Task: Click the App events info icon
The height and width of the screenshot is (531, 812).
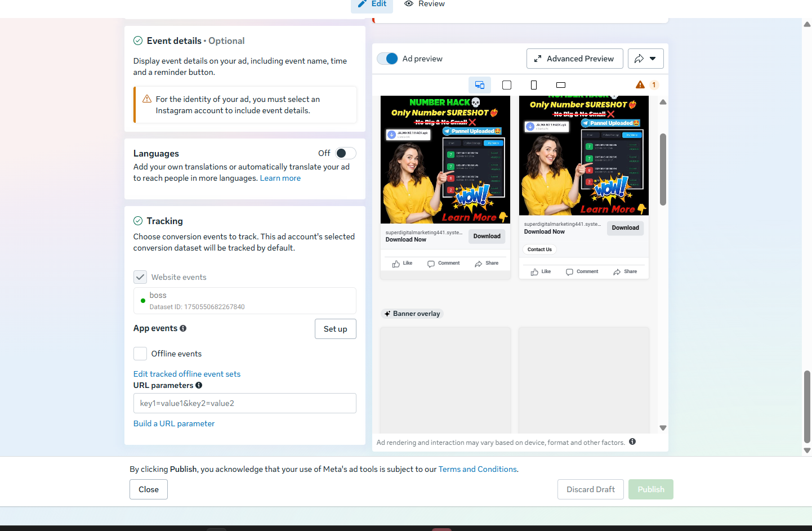Action: [183, 328]
